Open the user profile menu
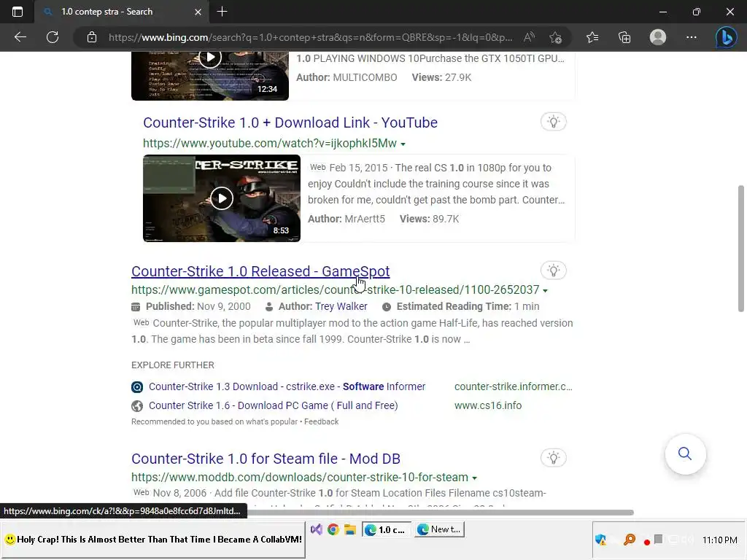The image size is (747, 560). click(658, 37)
